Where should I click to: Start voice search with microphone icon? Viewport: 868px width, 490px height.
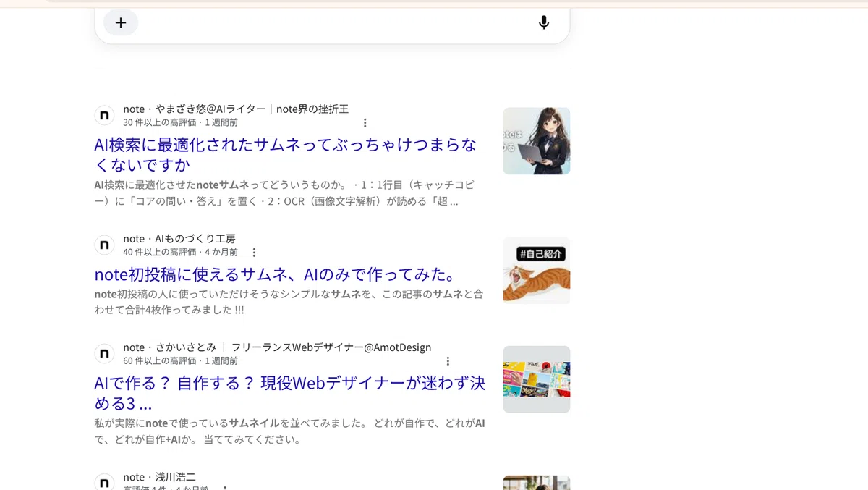(544, 22)
